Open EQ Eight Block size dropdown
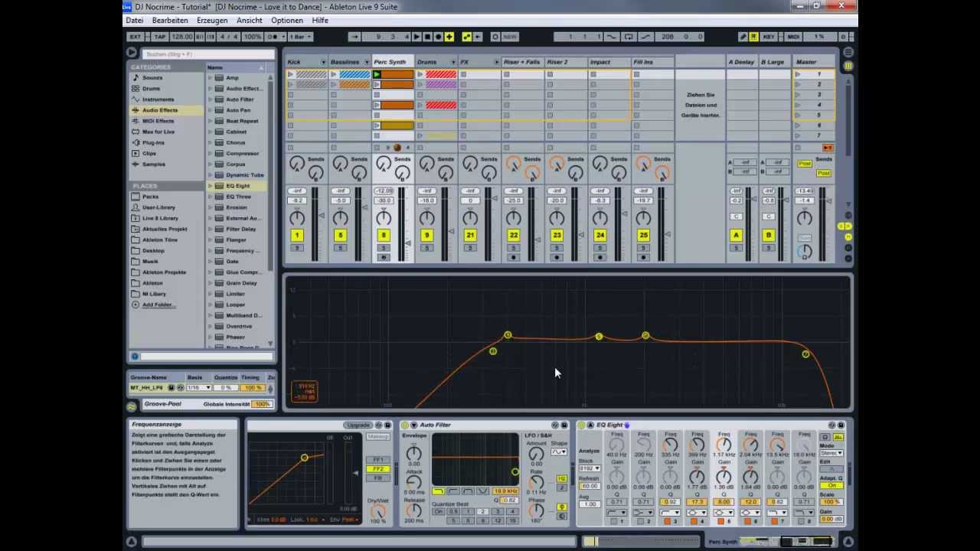Viewport: 980px width, 551px height. click(589, 468)
